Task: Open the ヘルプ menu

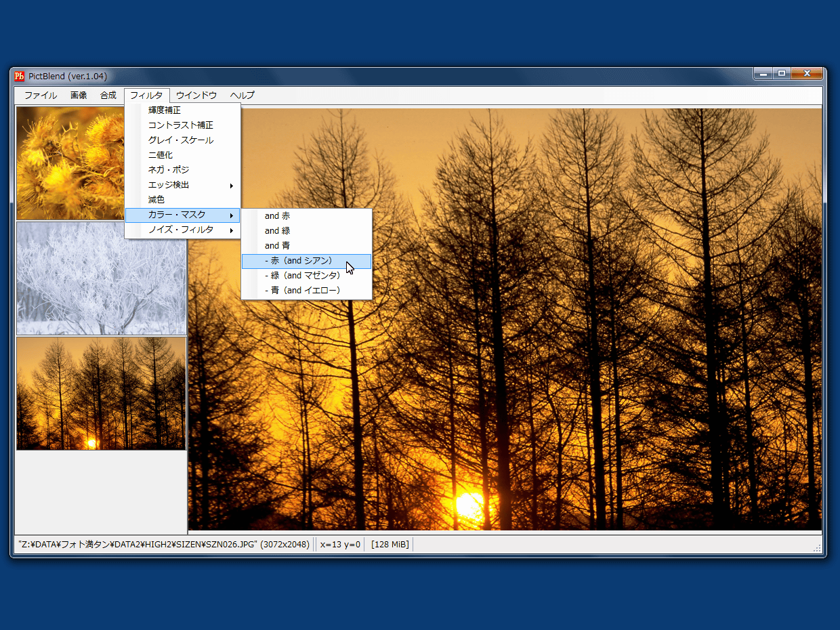Action: (x=242, y=96)
